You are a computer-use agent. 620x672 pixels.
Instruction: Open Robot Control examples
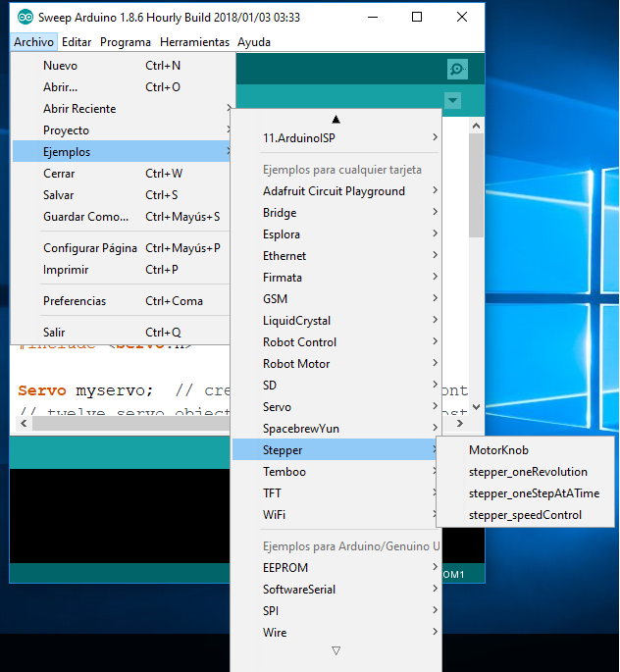[x=336, y=342]
